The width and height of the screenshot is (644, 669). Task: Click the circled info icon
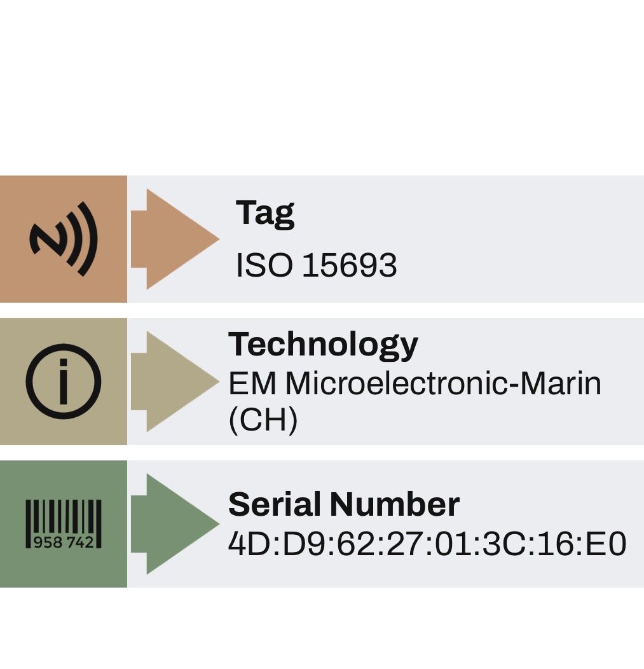64,382
